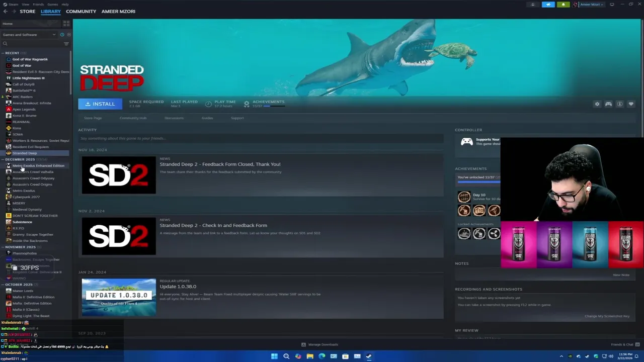Add Stranded Deep to favorites heart icon
644x362 pixels.
(631, 104)
